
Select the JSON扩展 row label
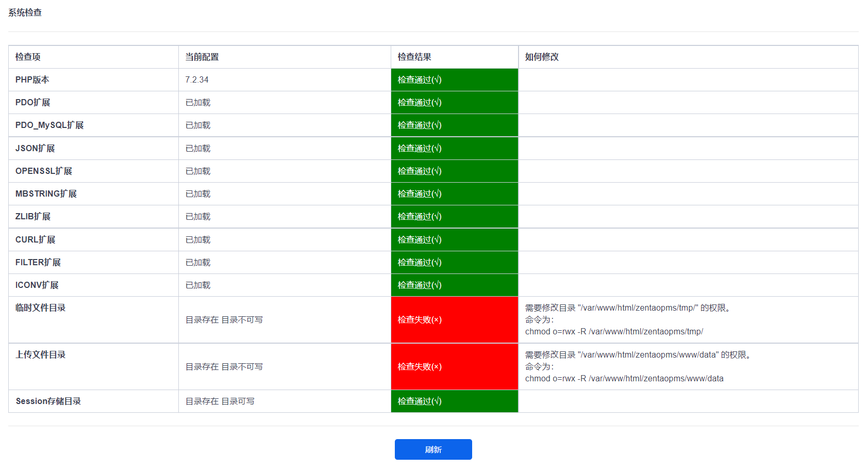pyautogui.click(x=35, y=148)
